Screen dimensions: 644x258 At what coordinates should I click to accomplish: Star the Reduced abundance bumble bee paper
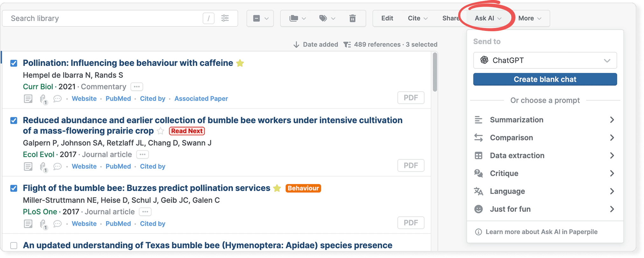click(161, 131)
